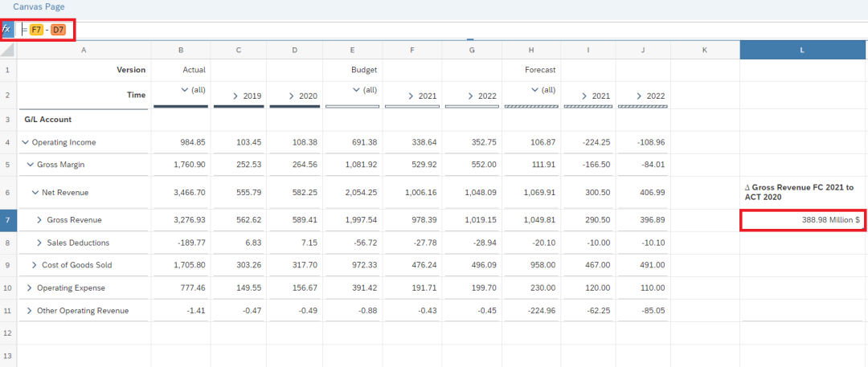The image size is (868, 367).
Task: Collapse the Operating Income row
Action: coord(25,142)
